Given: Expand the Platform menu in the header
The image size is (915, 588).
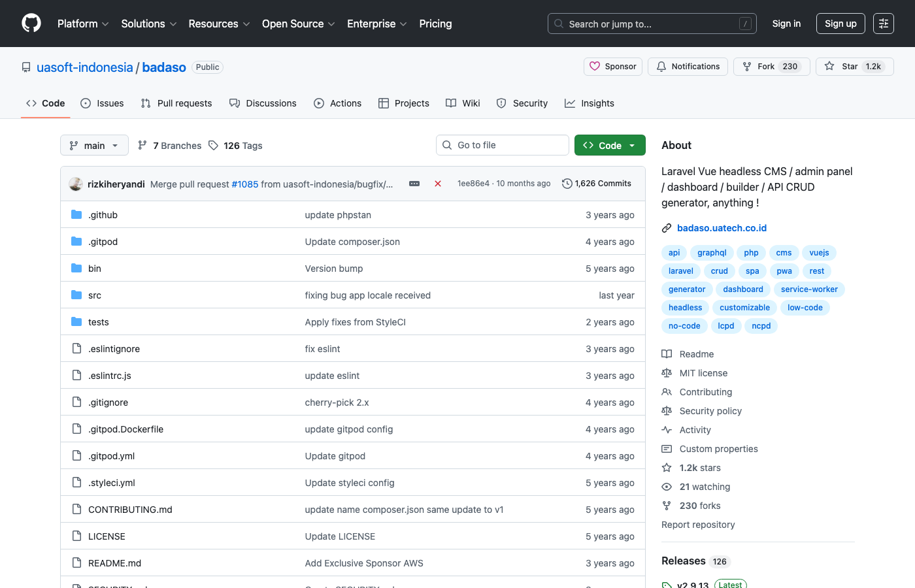Looking at the screenshot, I should (x=82, y=24).
